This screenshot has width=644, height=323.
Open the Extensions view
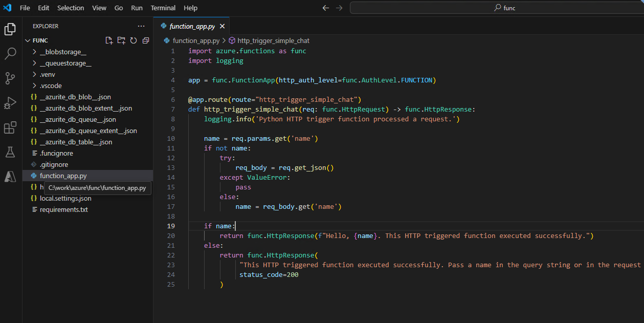[10, 127]
